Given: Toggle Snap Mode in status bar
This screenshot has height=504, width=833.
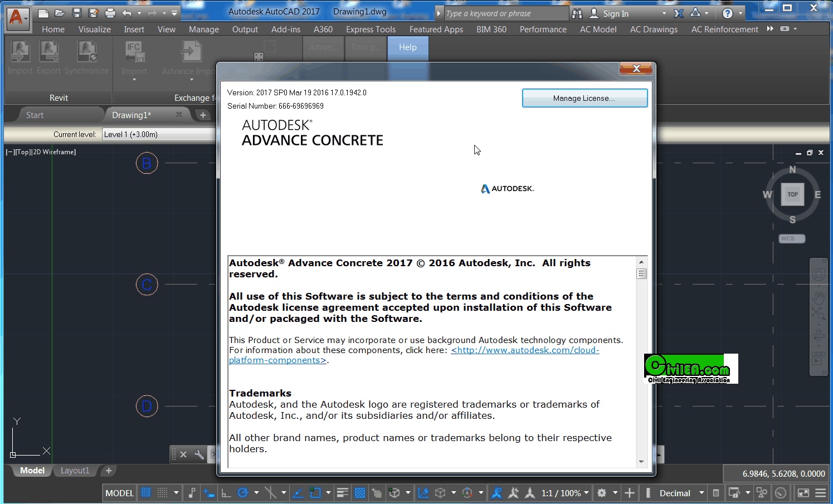Looking at the screenshot, I should [x=162, y=493].
